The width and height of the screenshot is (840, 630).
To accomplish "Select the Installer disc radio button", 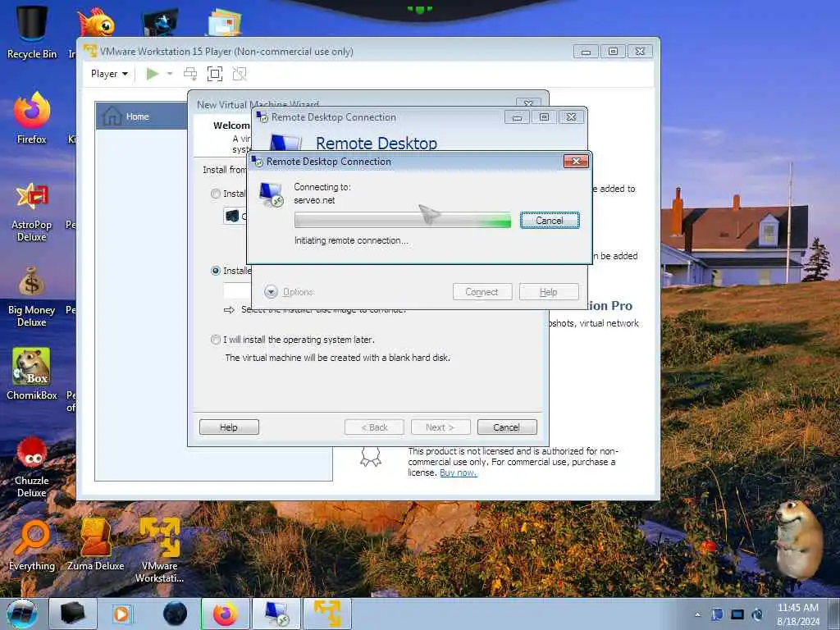I will [216, 194].
